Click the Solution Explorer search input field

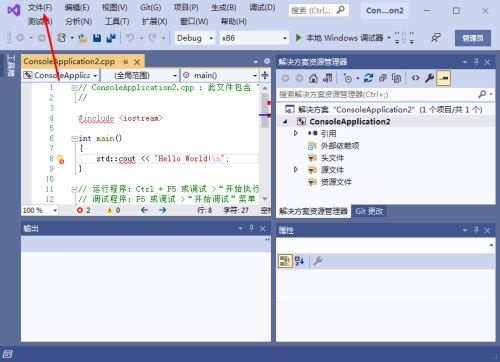[x=377, y=94]
